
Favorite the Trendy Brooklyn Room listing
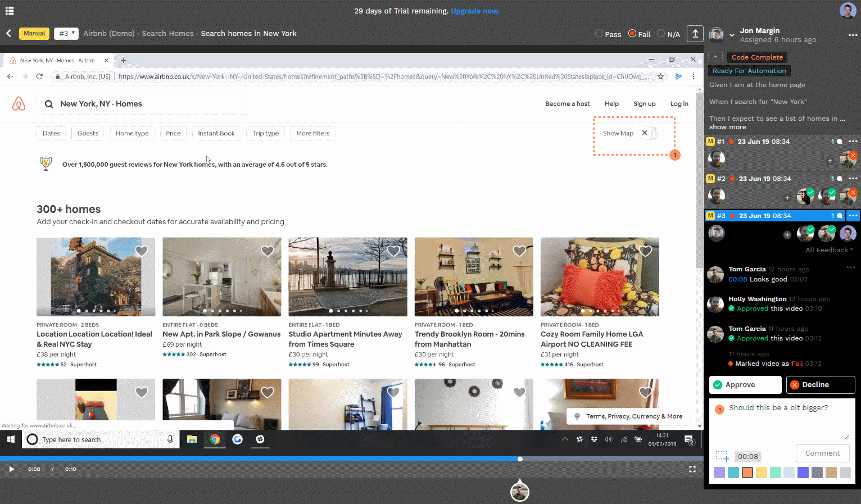pos(519,251)
